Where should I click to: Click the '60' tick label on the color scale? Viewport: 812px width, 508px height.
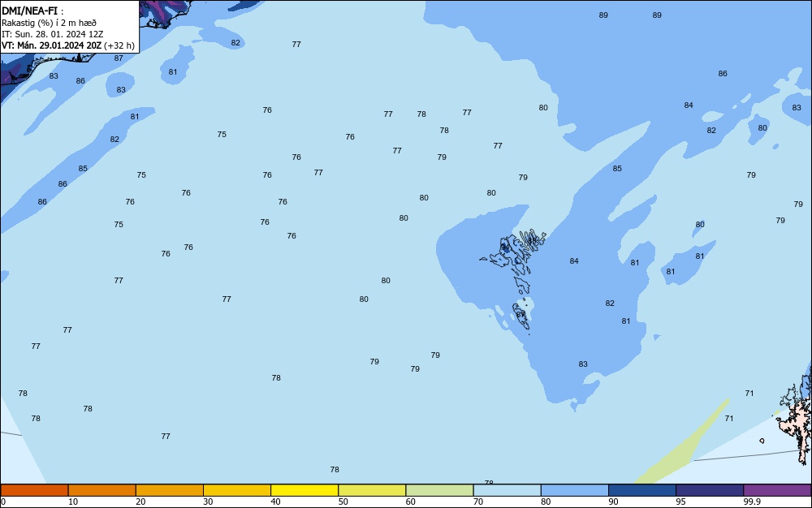pos(411,502)
